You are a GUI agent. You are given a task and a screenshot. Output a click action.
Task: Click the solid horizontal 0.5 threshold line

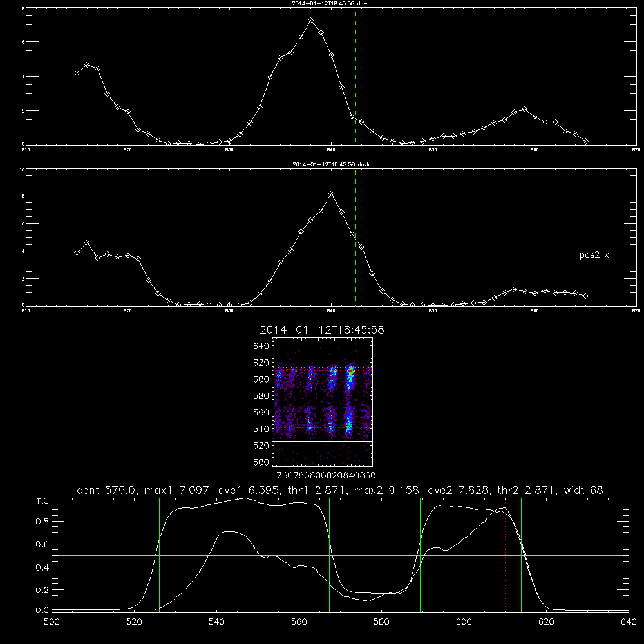340,555
